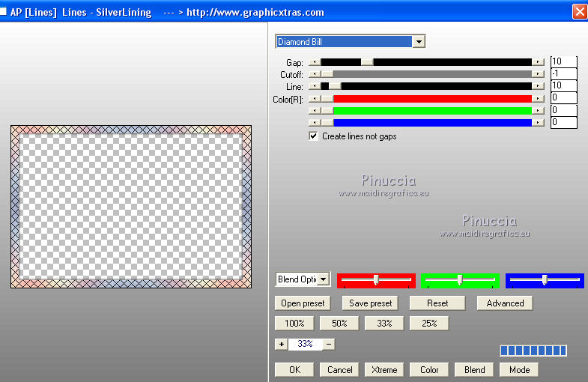The width and height of the screenshot is (588, 382).
Task: Click the Line value field
Action: 563,85
